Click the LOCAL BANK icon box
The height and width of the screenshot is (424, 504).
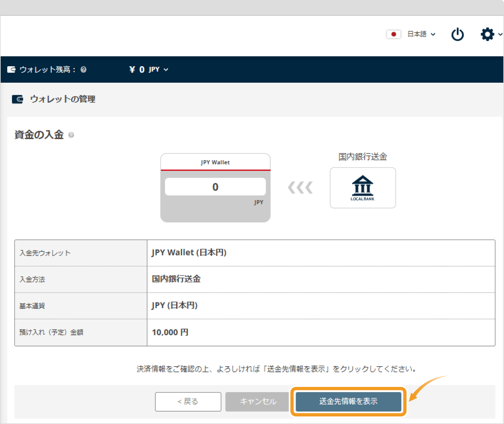pos(363,188)
